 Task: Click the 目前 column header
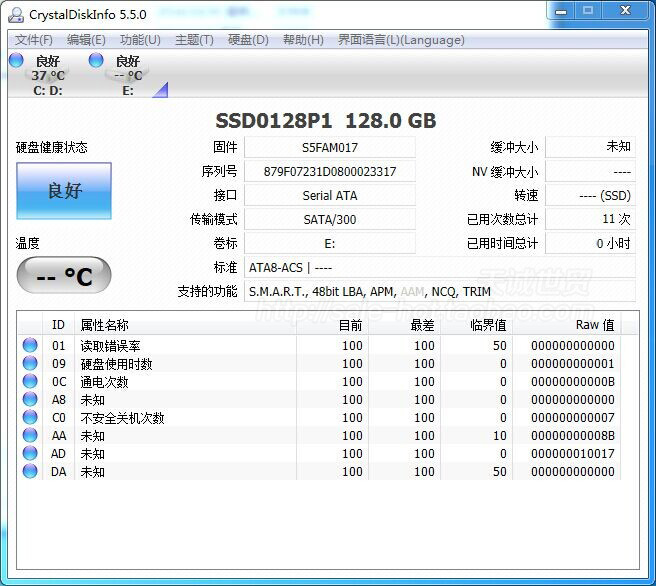(x=332, y=325)
